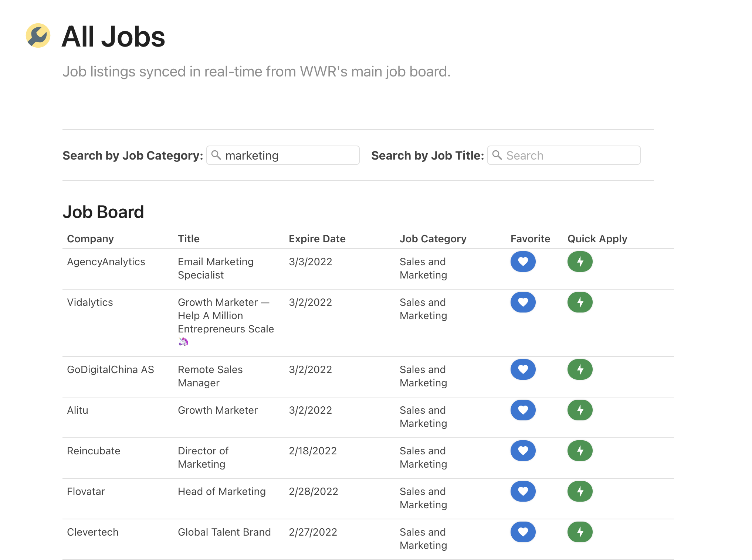752x560 pixels.
Task: Quick apply to the Clevertech Global Talent Brand job
Action: 579,532
